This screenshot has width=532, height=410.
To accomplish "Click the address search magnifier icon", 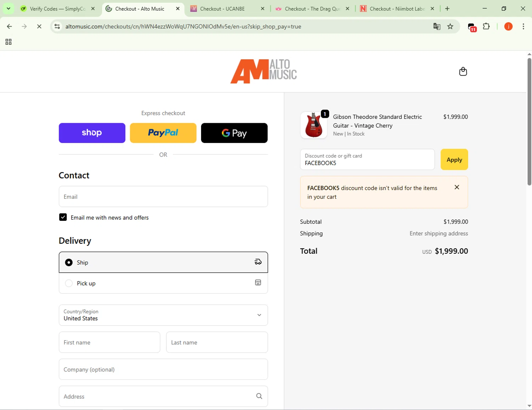I will (259, 396).
